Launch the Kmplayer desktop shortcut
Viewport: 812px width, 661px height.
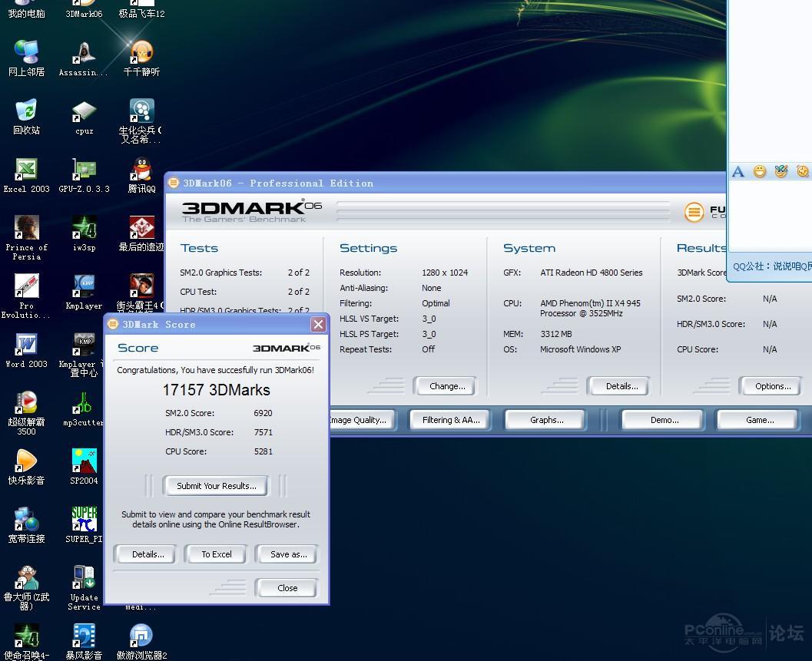[x=84, y=287]
